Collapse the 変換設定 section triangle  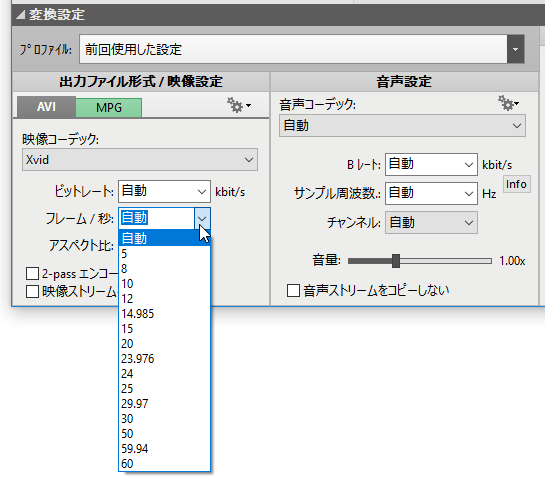click(21, 15)
